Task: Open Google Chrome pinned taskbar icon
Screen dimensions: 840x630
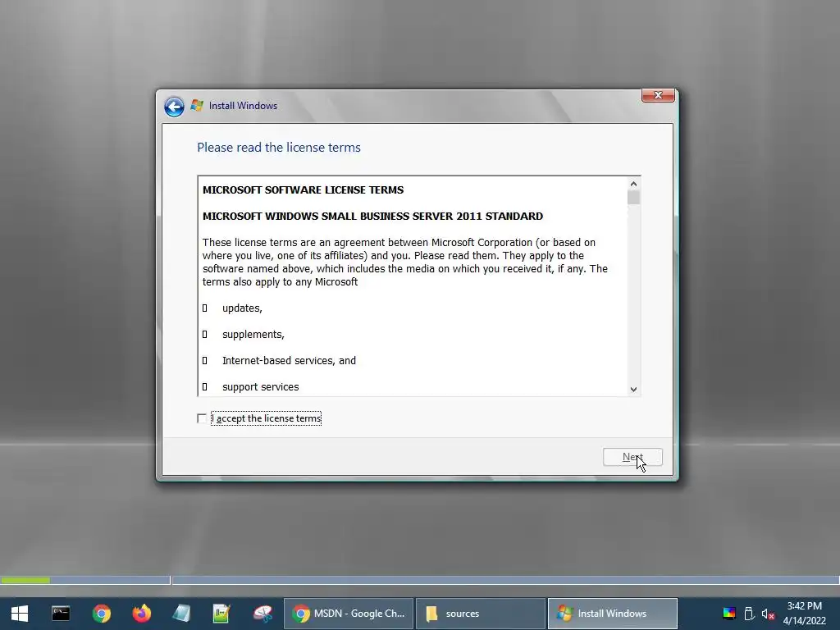Action: [x=101, y=614]
